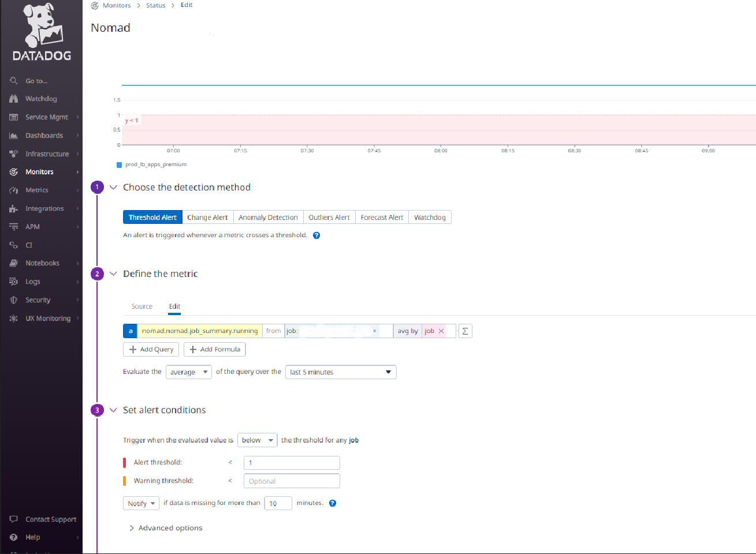Select Outliers Alert detection method
Screen dimensions: 756x554
click(329, 218)
